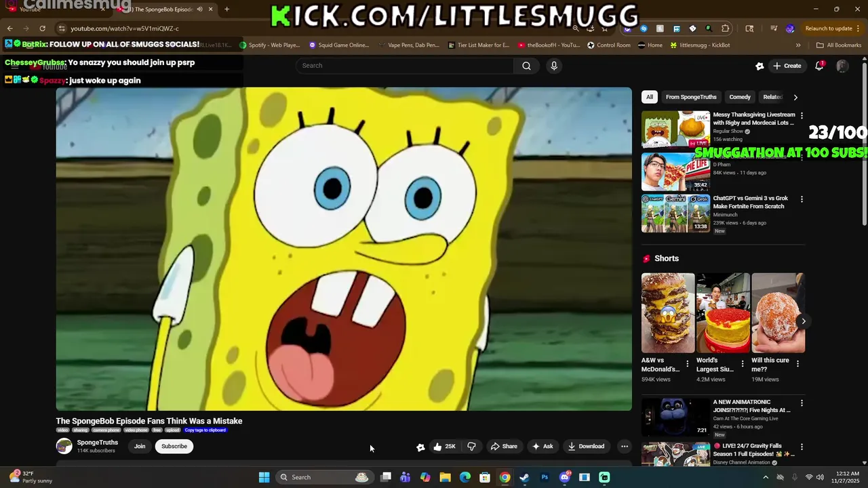Click Relaunch to update
The height and width of the screenshot is (488, 868).
[x=828, y=28]
